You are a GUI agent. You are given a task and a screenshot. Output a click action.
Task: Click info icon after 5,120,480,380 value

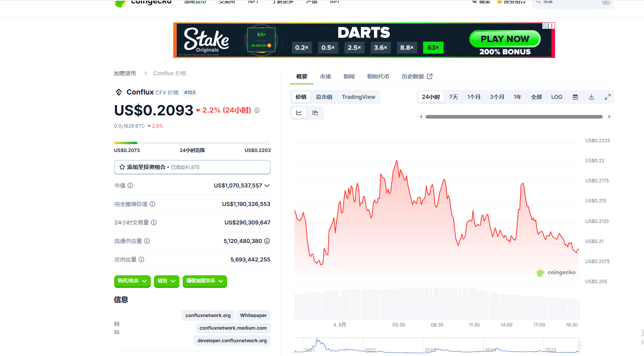267,241
